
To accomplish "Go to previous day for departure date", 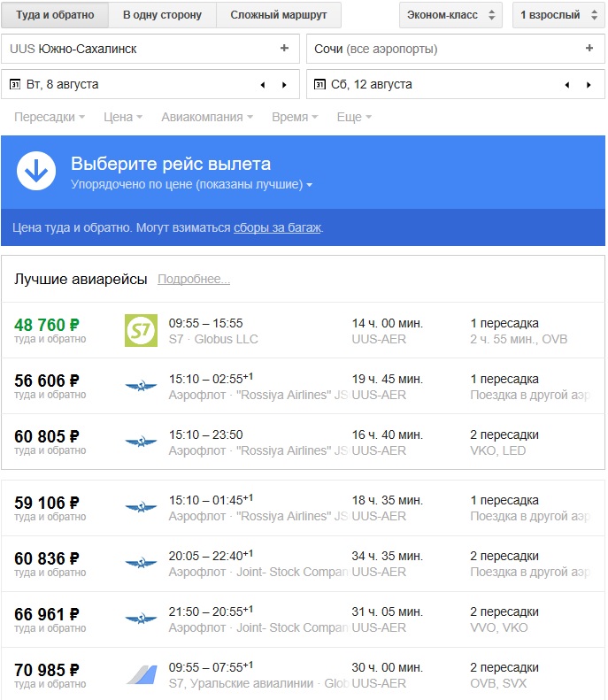I will click(x=263, y=85).
